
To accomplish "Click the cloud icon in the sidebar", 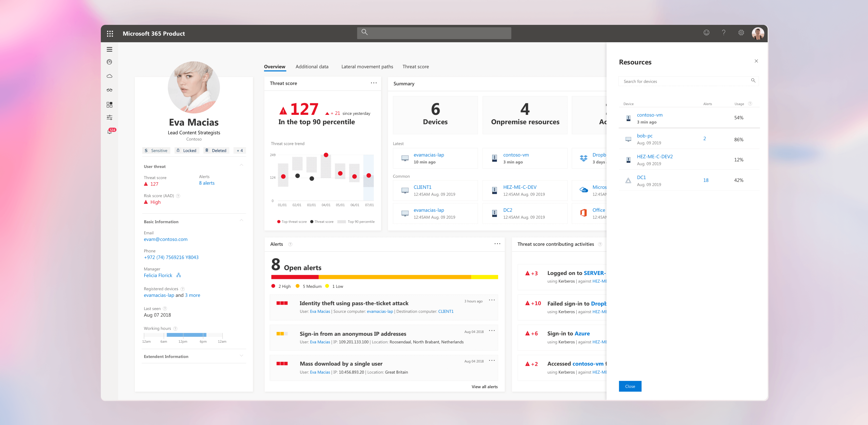I will coord(109,76).
